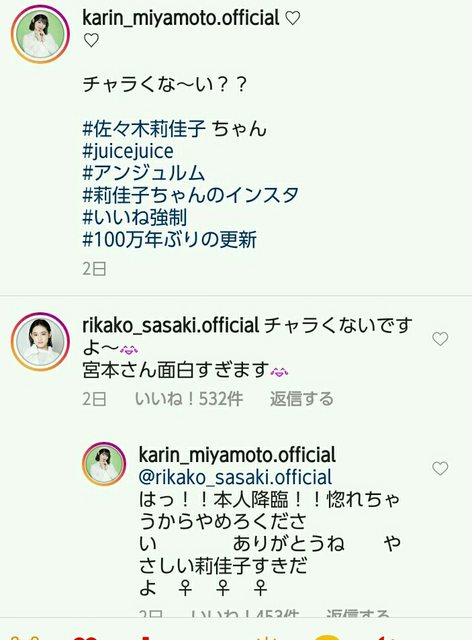
Task: Open hashtag #アンジュルム
Action: point(144,173)
